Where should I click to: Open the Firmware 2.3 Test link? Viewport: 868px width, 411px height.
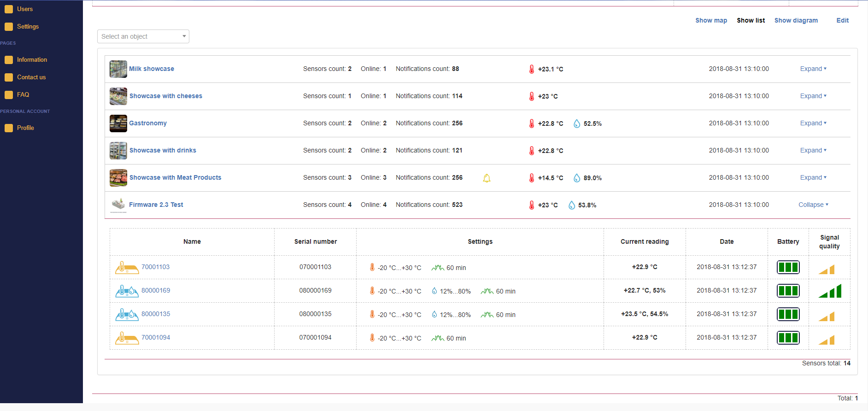(x=156, y=205)
